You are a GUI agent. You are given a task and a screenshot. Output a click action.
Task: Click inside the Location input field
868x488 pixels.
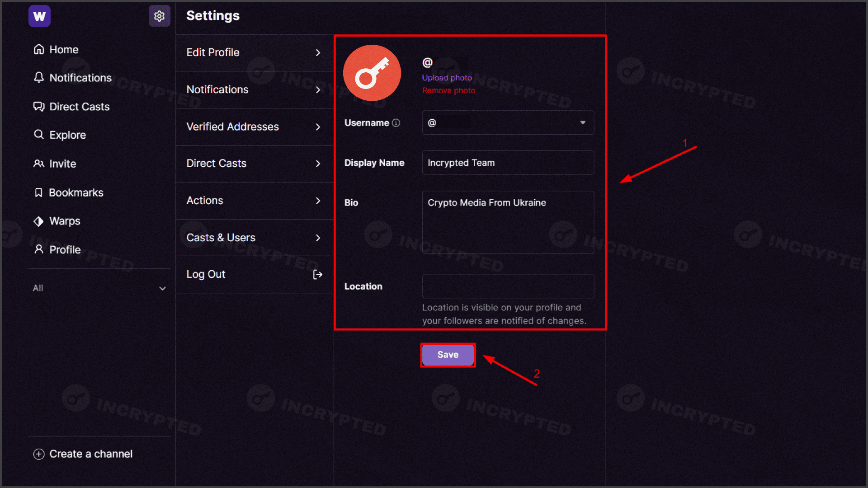[507, 286]
